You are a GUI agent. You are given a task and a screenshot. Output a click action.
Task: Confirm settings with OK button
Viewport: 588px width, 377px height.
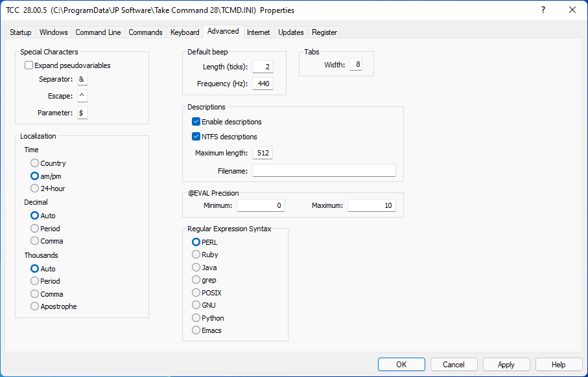(401, 364)
